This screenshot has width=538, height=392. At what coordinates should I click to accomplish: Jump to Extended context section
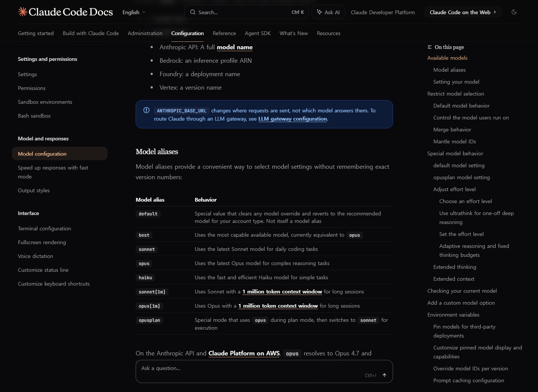(454, 279)
